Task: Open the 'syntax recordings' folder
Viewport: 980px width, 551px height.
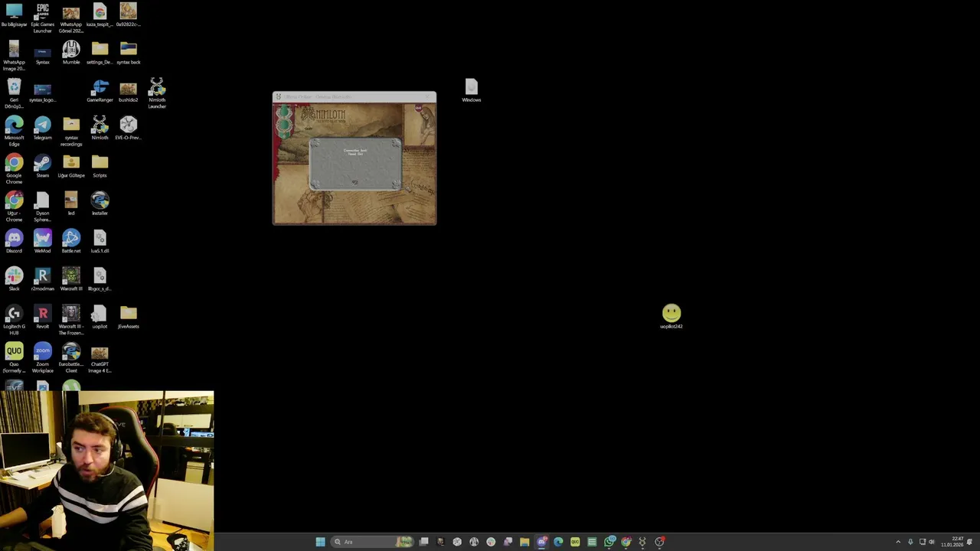Action: [71, 132]
